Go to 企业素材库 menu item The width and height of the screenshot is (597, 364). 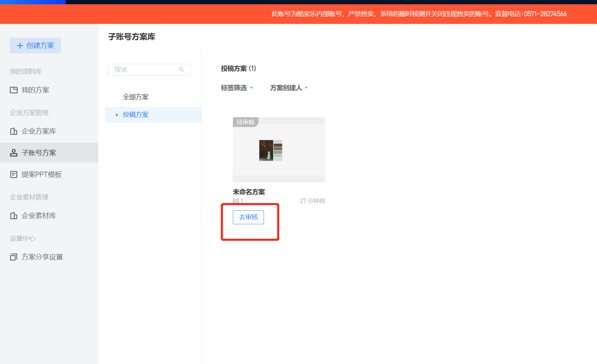click(x=39, y=216)
